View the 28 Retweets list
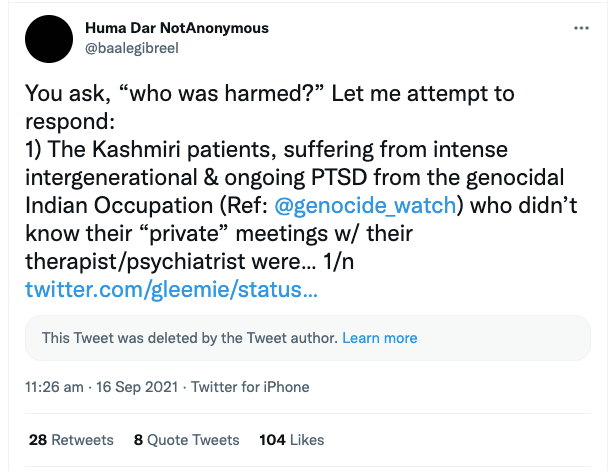This screenshot has width=613, height=471. click(71, 440)
